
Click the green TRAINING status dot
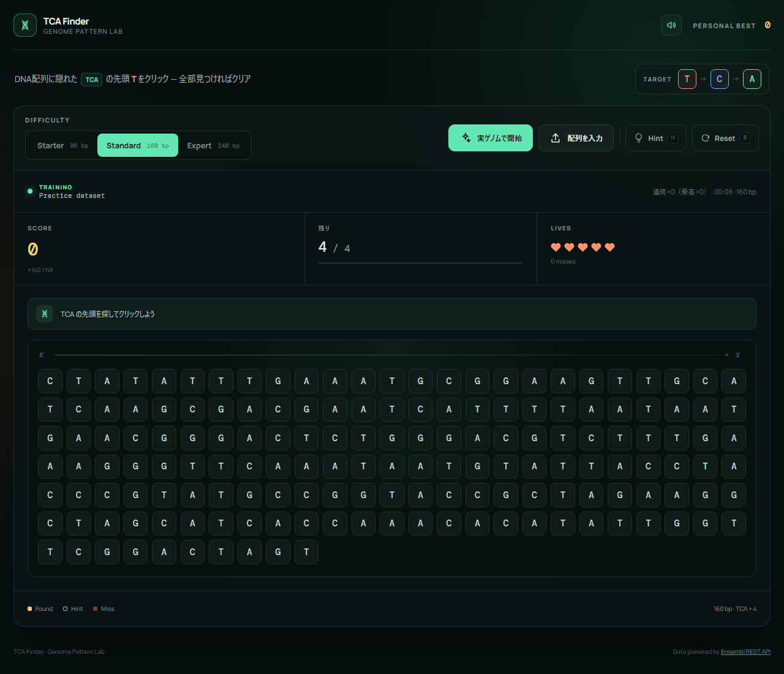pos(30,191)
